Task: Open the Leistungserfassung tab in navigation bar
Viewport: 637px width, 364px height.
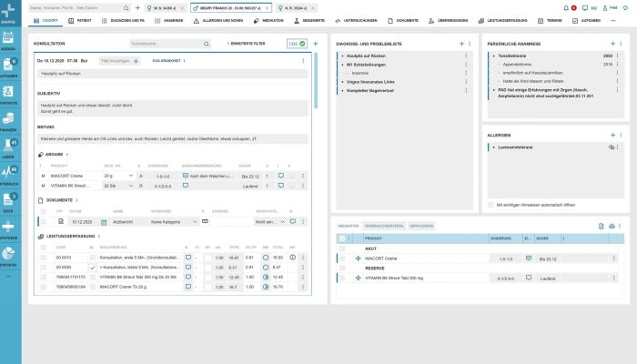Action: tap(502, 20)
